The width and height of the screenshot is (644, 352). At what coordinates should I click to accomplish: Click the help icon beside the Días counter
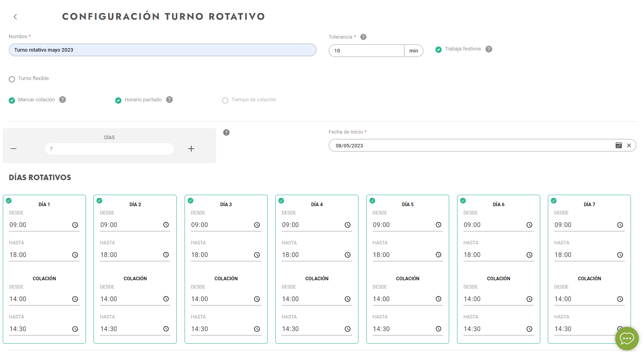[226, 132]
